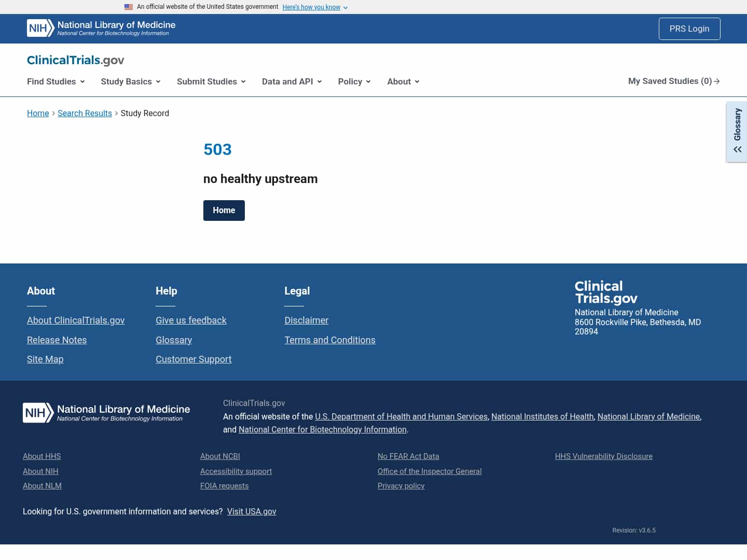Go to Home in the breadcrumb

click(38, 113)
